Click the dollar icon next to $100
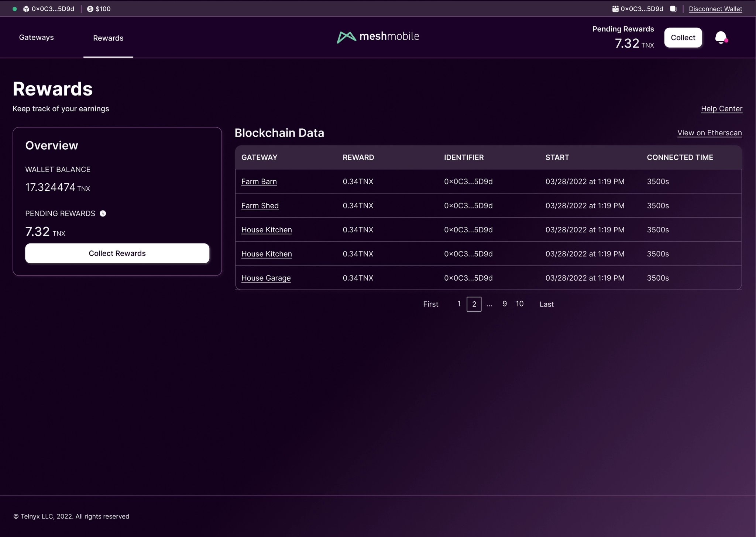 90,8
